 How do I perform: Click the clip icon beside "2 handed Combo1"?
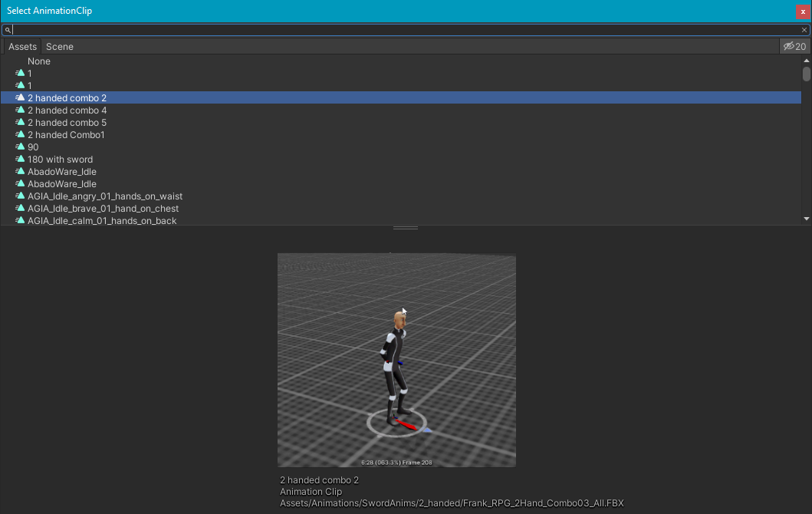(20, 134)
